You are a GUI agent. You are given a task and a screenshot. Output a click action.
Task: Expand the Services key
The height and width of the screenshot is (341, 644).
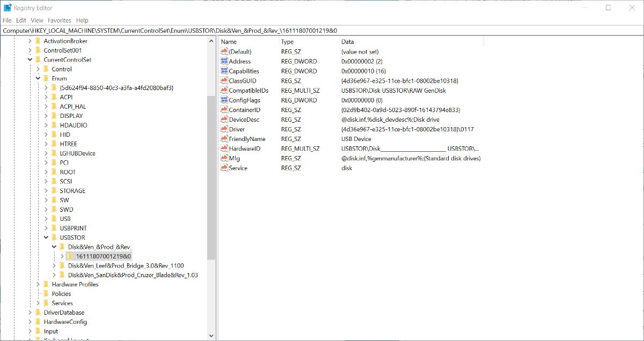pyautogui.click(x=38, y=303)
